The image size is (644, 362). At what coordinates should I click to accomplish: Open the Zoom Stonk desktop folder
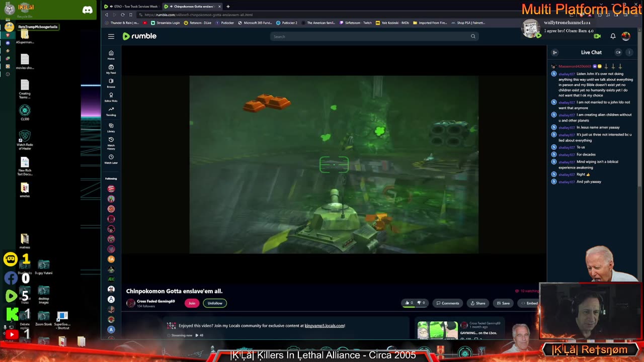click(44, 319)
